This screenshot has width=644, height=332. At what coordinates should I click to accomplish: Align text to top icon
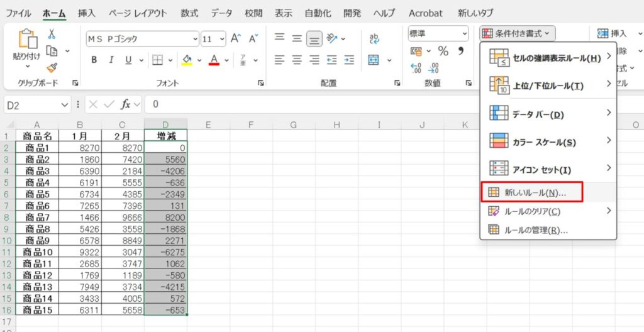pyautogui.click(x=280, y=38)
